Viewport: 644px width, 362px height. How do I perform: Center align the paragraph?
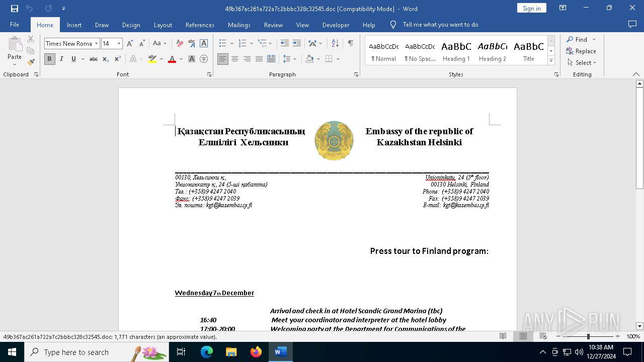point(235,59)
